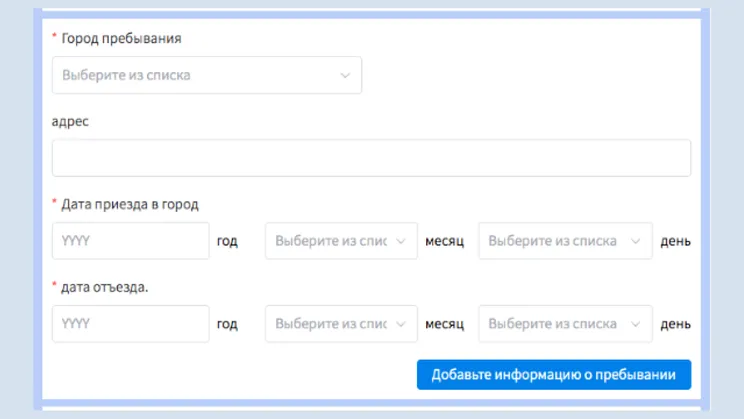Focus the arrival date year YYYY field
Image resolution: width=744 pixels, height=419 pixels.
click(x=130, y=241)
